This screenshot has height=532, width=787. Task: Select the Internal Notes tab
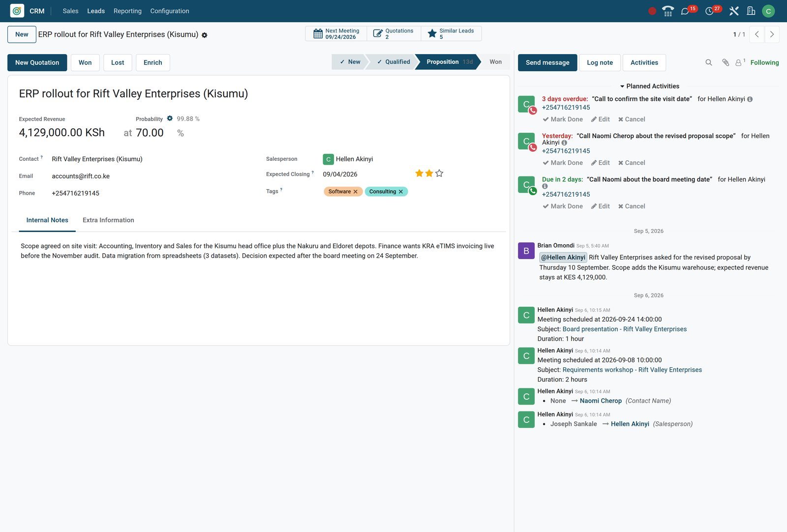click(x=47, y=220)
